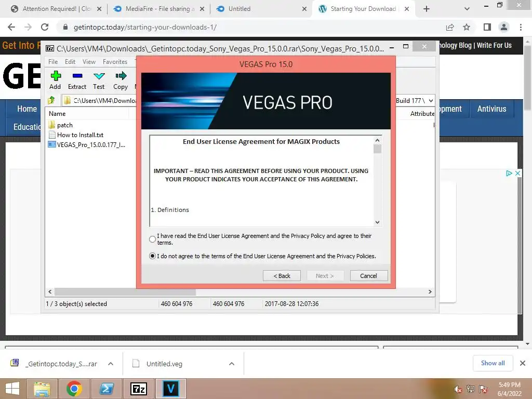
Task: Click the AdChoices triangle icon
Action: (509, 174)
